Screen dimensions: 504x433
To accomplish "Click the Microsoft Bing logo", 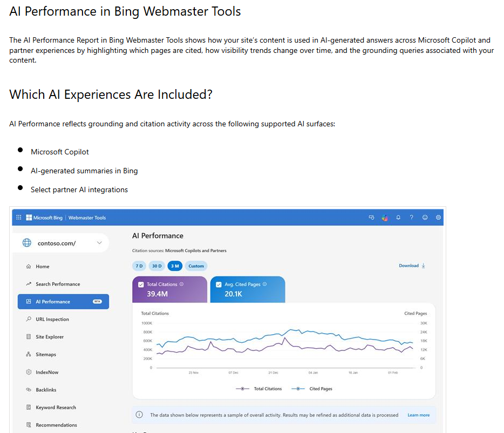I will pyautogui.click(x=44, y=218).
